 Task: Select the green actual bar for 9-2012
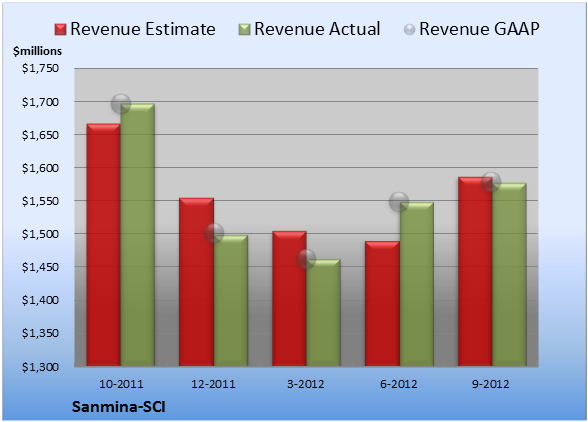point(509,275)
